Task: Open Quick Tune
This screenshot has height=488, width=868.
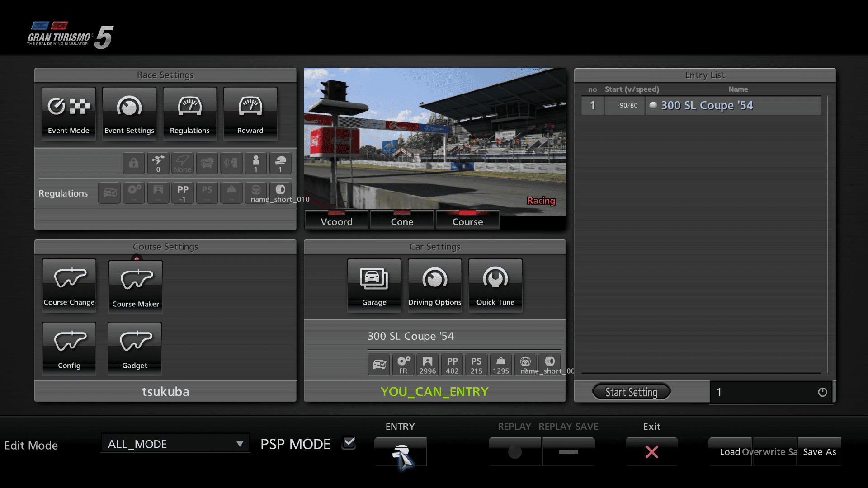Action: click(495, 285)
